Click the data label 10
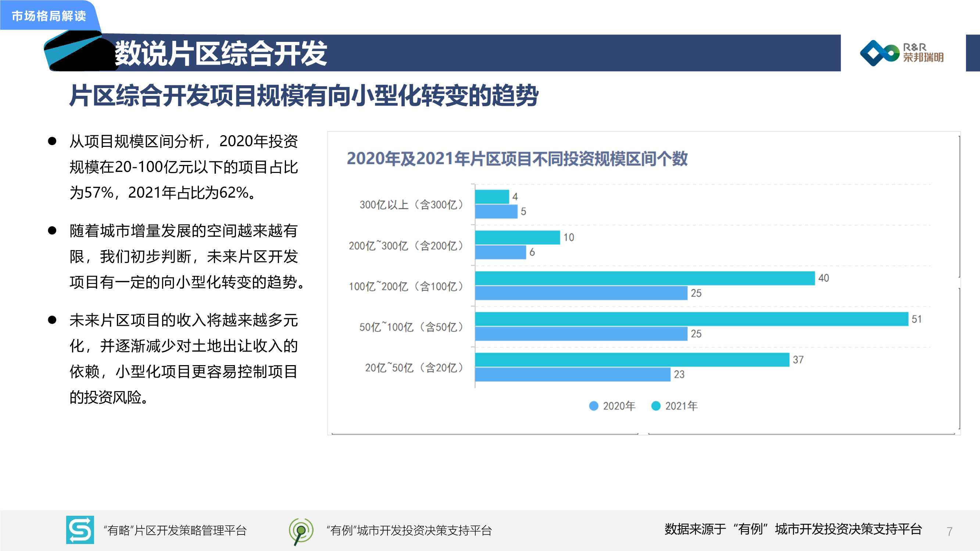 tap(568, 237)
